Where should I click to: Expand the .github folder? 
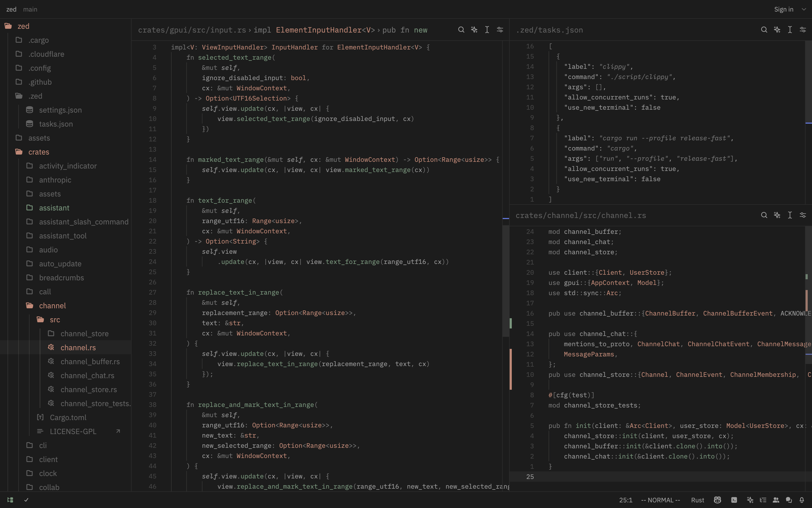(66, 82)
